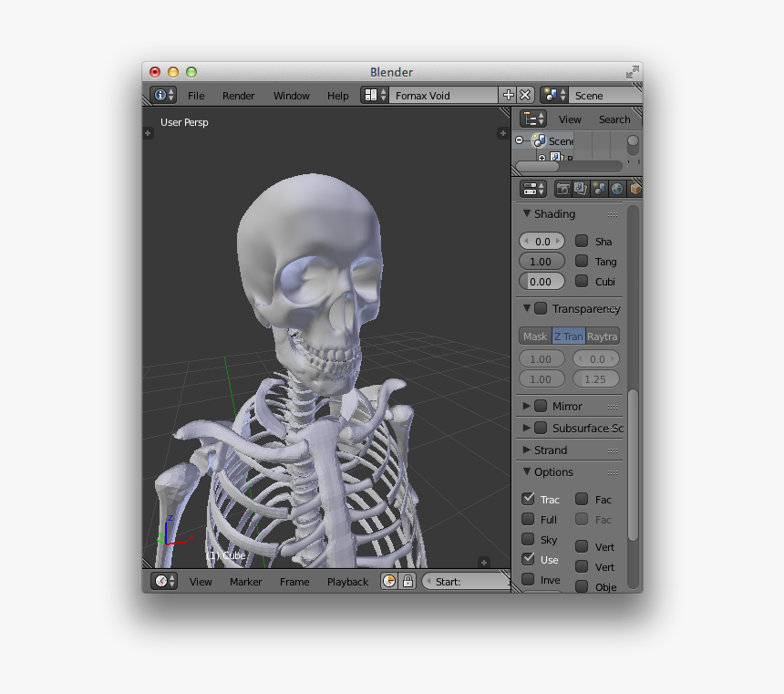The width and height of the screenshot is (784, 694).
Task: Click the shading slider showing 1.00
Action: [542, 262]
